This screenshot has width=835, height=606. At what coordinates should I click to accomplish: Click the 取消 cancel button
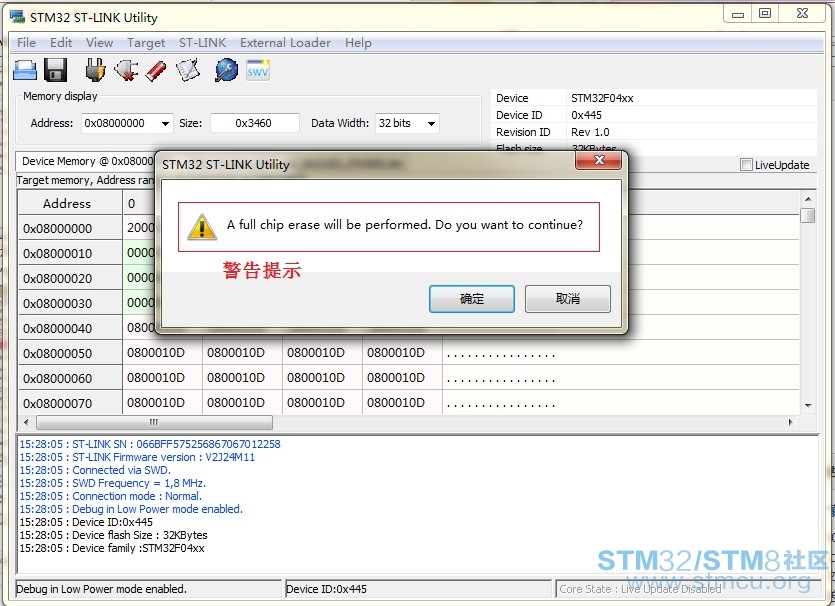point(568,299)
